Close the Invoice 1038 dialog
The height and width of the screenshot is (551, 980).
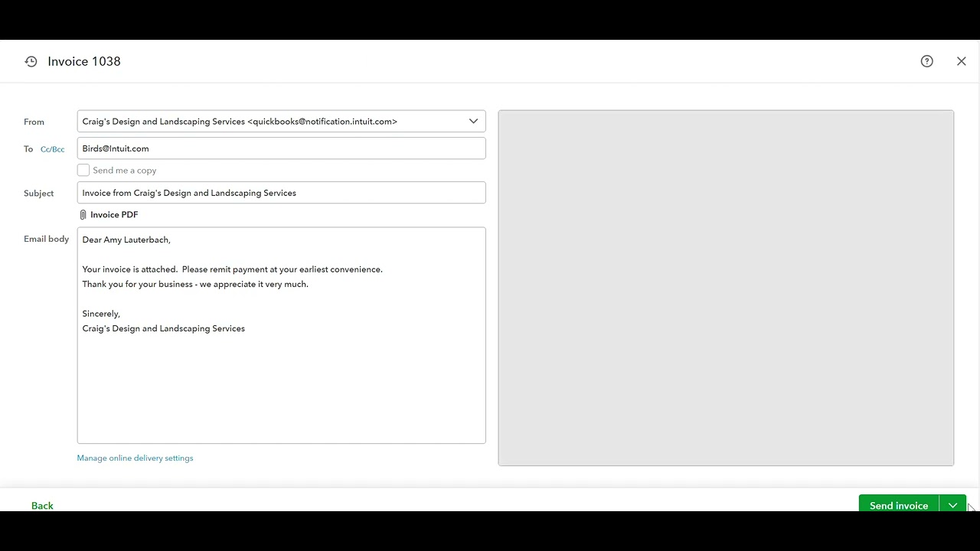[x=961, y=61]
